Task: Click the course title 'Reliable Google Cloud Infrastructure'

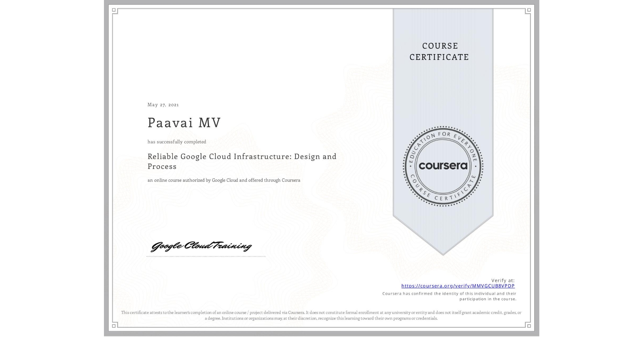Action: click(x=242, y=161)
